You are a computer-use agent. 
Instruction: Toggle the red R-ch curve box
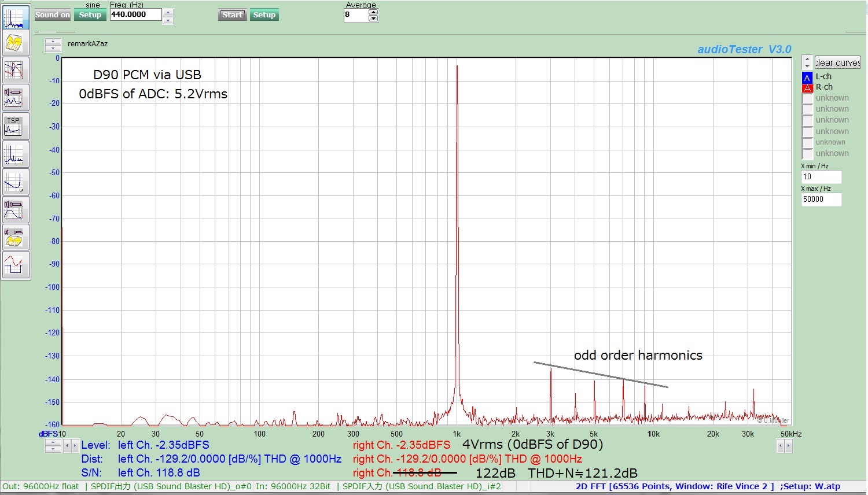pos(807,88)
